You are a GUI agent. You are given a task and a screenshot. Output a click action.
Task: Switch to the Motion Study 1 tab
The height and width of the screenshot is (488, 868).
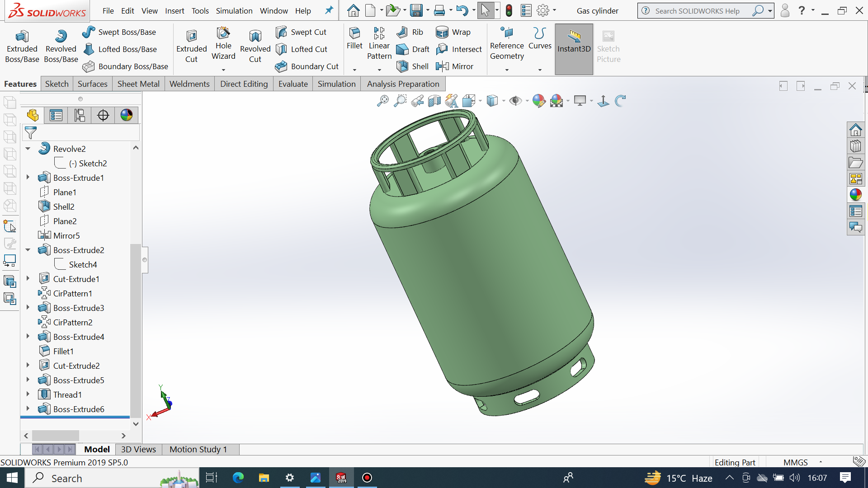[198, 449]
